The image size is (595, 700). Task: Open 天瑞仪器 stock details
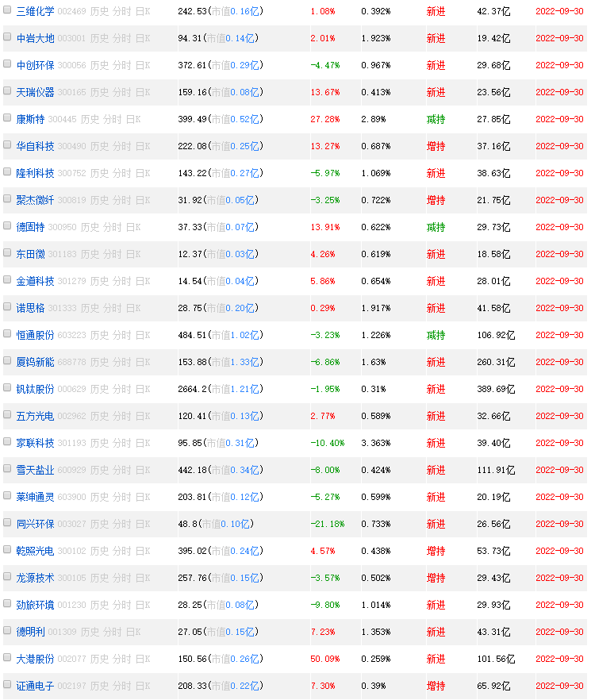(35, 92)
